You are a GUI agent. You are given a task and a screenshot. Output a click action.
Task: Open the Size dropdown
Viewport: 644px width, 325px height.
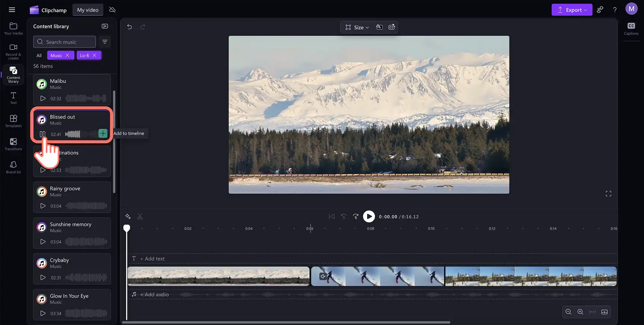(357, 27)
